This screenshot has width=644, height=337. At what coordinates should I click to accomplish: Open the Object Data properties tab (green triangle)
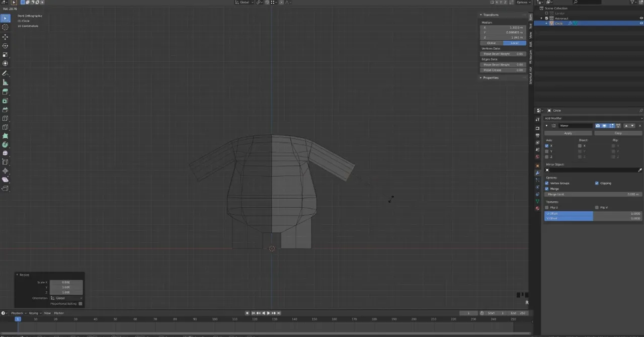[x=537, y=201]
